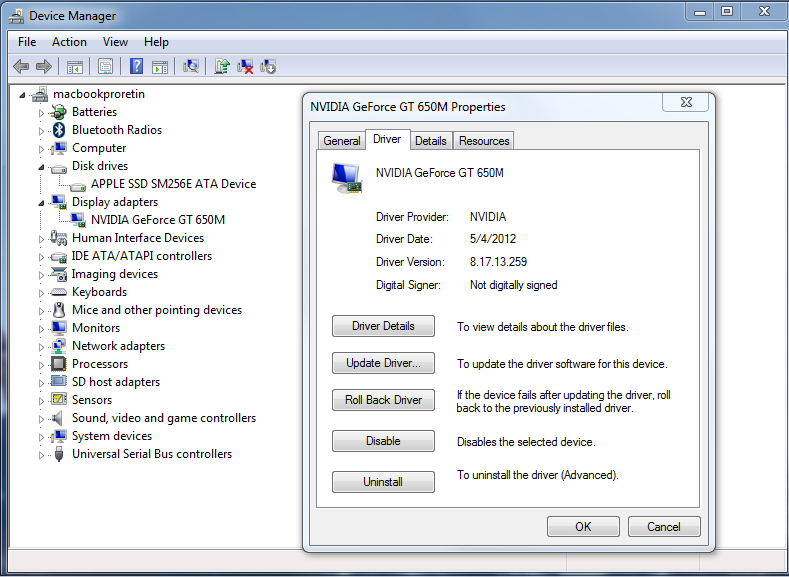This screenshot has width=789, height=577.
Task: Confirm with the OK button
Action: point(583,527)
